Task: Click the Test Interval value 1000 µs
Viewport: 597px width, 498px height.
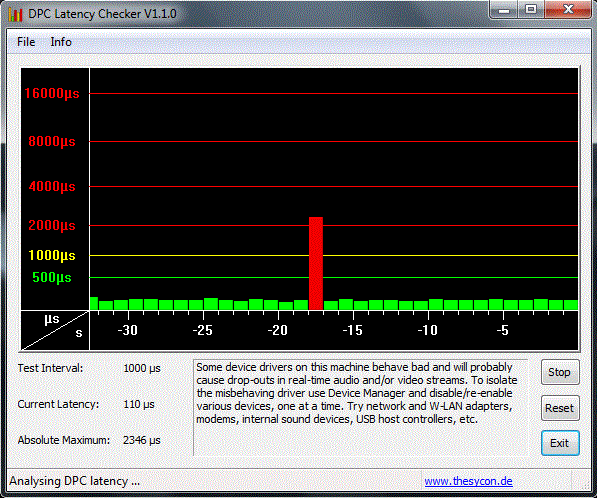Action: click(x=142, y=369)
